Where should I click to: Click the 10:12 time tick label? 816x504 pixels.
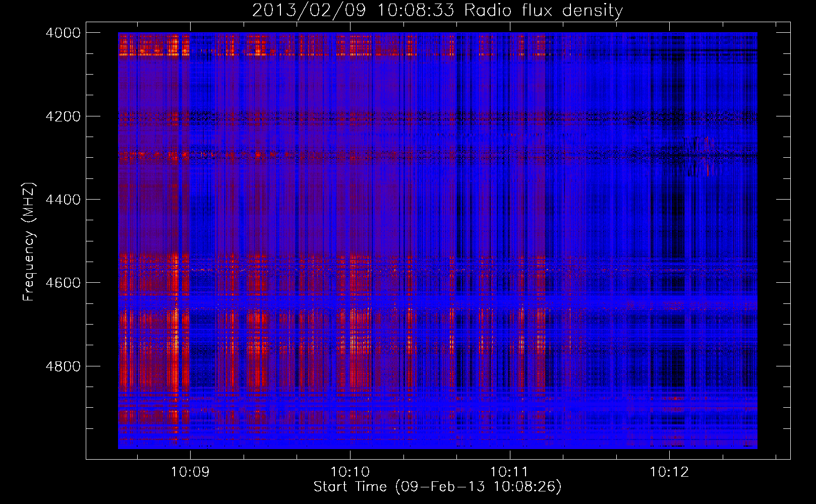[669, 472]
